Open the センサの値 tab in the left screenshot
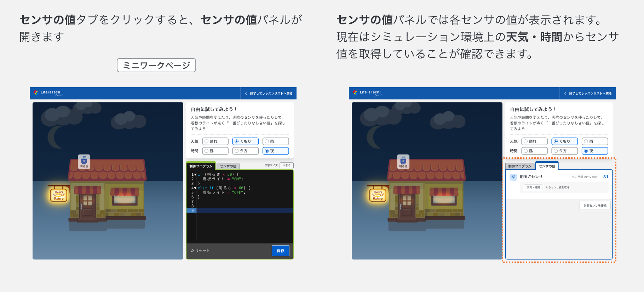The image size is (644, 292). (x=228, y=166)
